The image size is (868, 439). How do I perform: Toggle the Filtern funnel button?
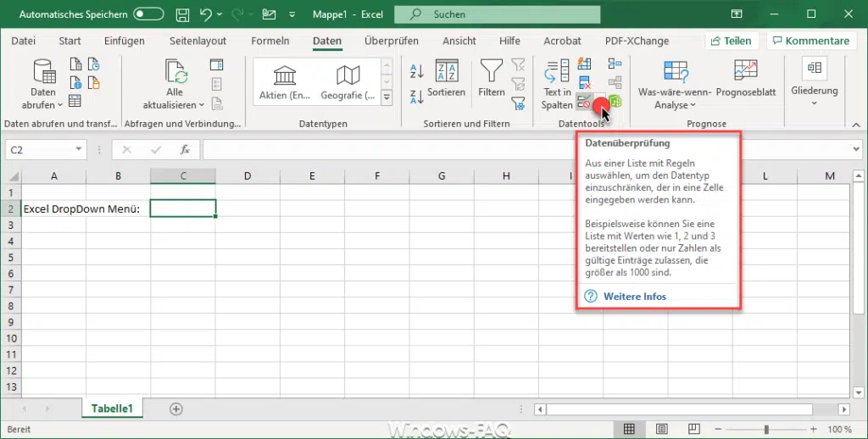[x=491, y=79]
